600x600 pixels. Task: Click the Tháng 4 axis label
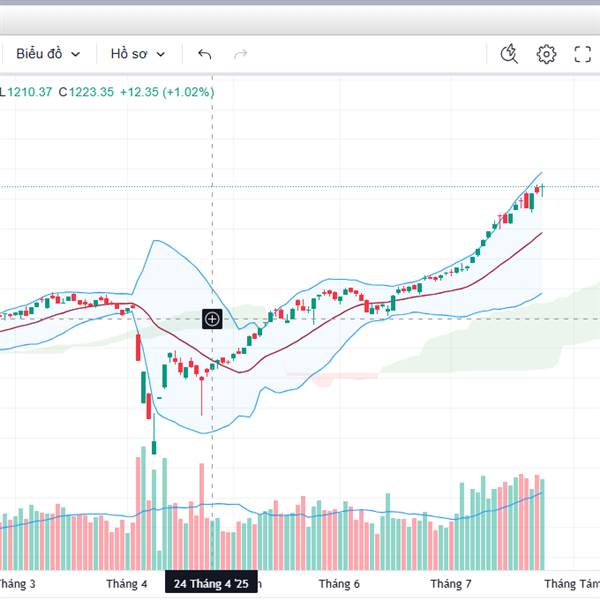[127, 584]
